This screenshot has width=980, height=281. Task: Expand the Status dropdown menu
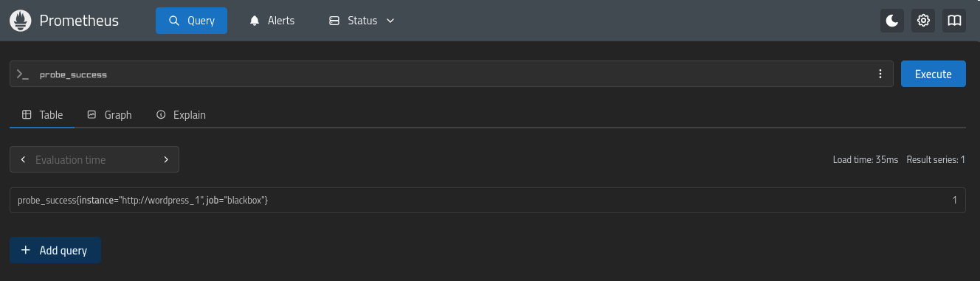pos(362,21)
